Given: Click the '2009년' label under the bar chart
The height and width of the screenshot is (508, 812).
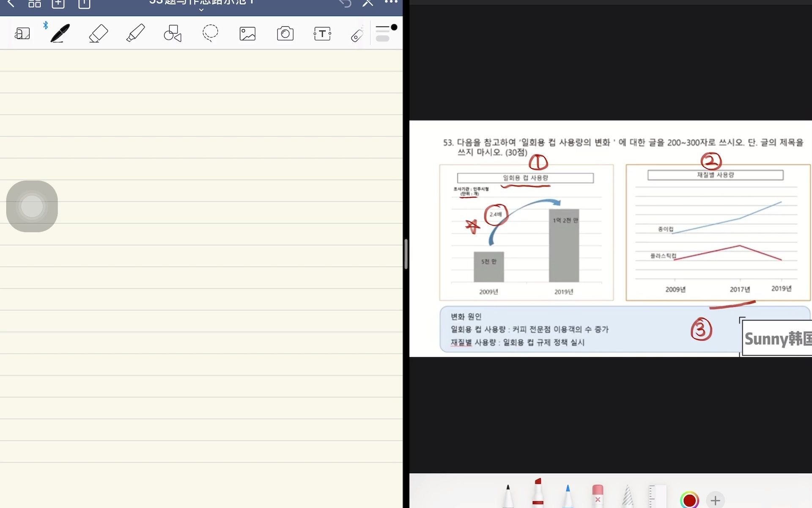Looking at the screenshot, I should click(x=488, y=292).
